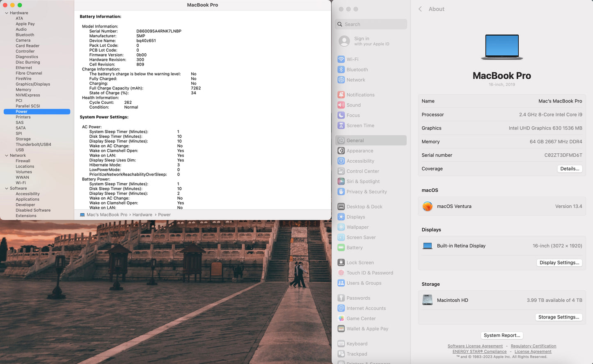Select the Sound speaker icon
The width and height of the screenshot is (593, 364).
click(x=341, y=105)
